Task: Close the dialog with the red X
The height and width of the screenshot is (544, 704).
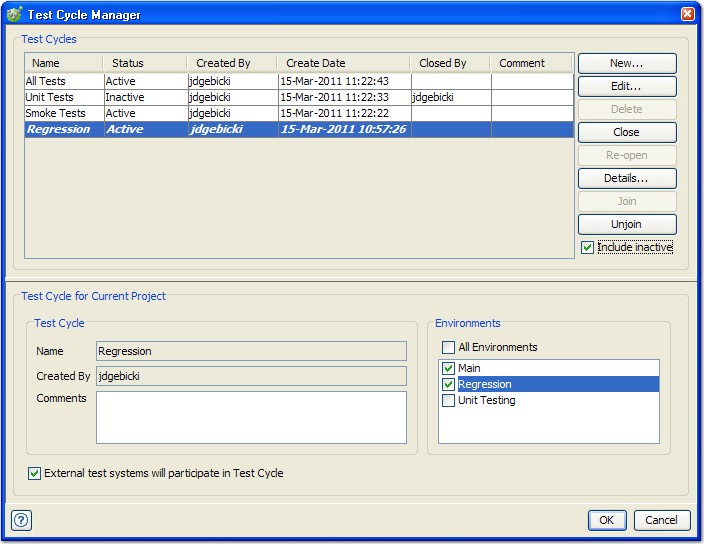Action: click(688, 15)
